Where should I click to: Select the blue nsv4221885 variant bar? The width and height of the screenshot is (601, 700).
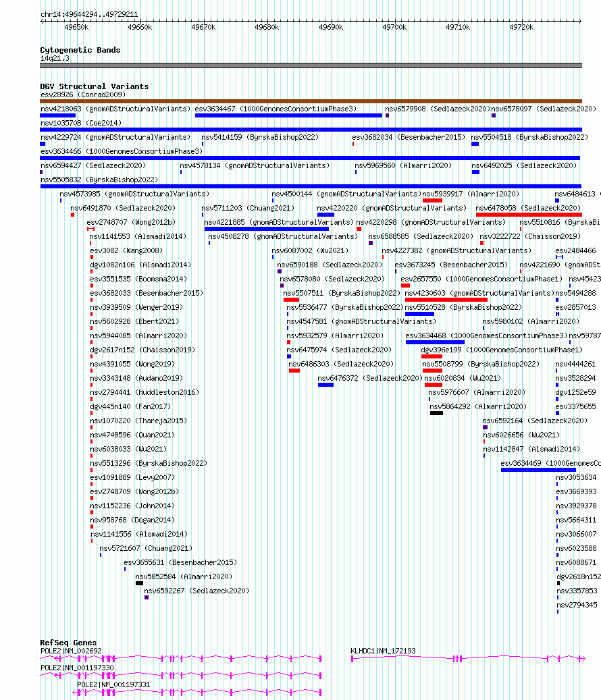(x=267, y=229)
